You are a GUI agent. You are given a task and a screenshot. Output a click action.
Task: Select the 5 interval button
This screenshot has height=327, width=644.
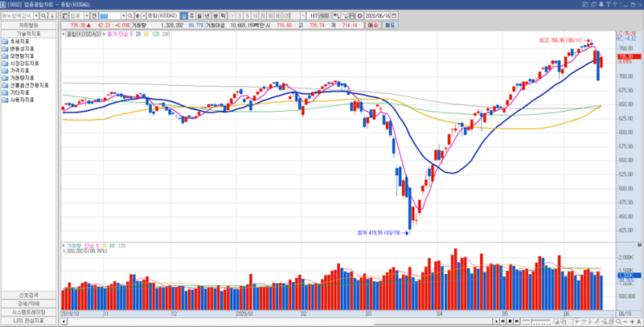point(247,16)
